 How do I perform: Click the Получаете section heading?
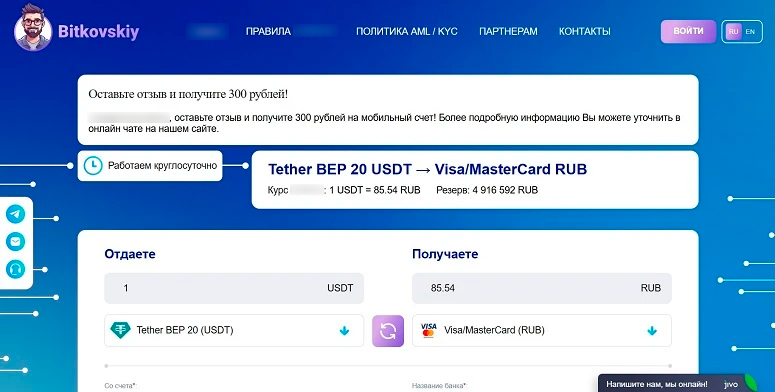pyautogui.click(x=445, y=254)
